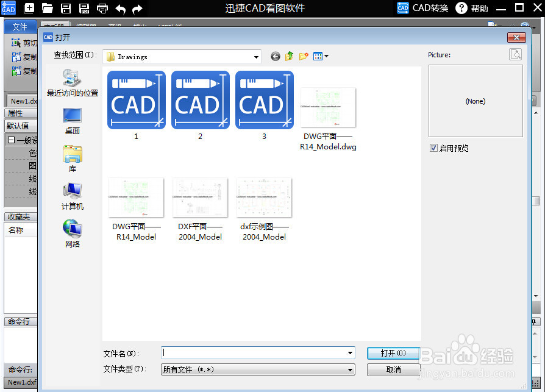Click the 命令行 panel header
The image size is (545, 392).
pos(21,321)
